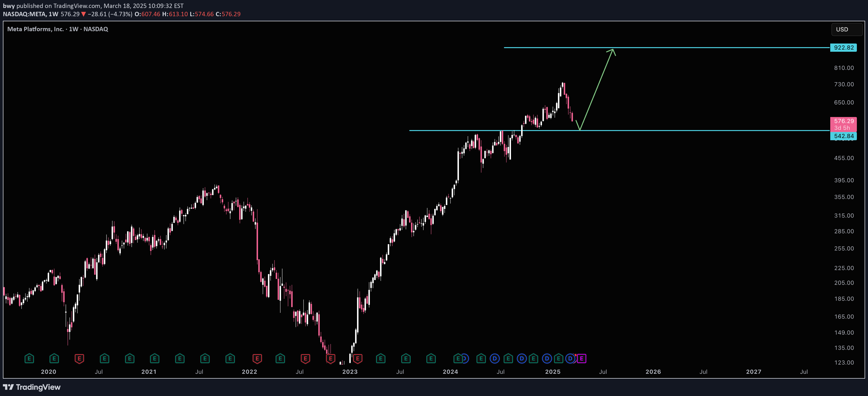Click the October 2023 green earnings marker
Viewport: 868px width, 396px height.
pyautogui.click(x=431, y=359)
